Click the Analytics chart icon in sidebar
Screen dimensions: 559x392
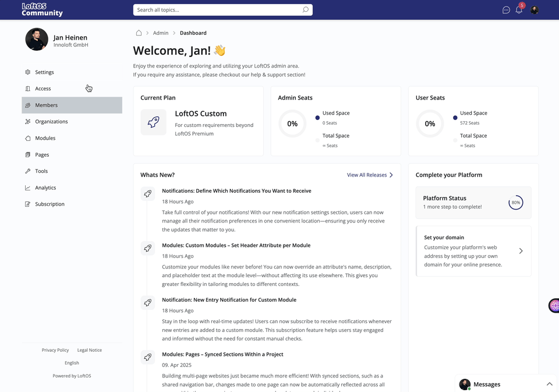point(28,188)
